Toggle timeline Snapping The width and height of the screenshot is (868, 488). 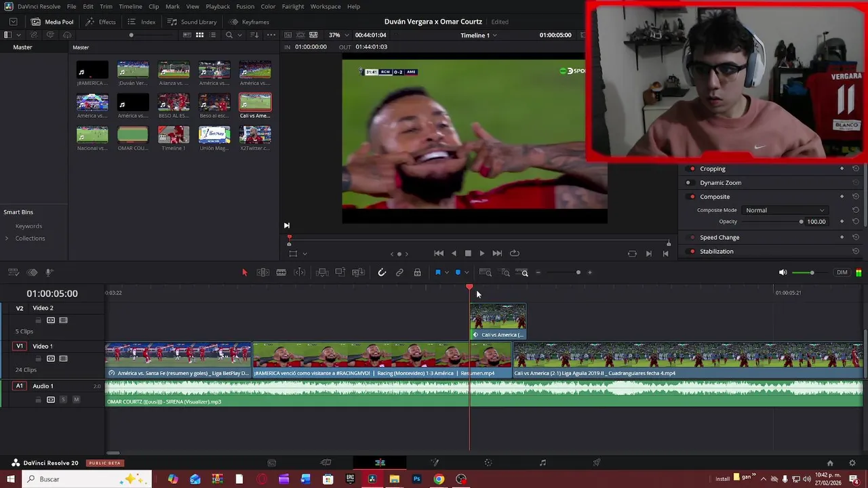coord(382,272)
